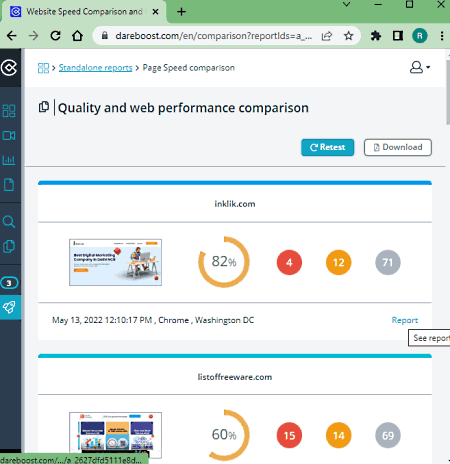Click the Page Speed comparison breadcrumb text

(x=189, y=68)
